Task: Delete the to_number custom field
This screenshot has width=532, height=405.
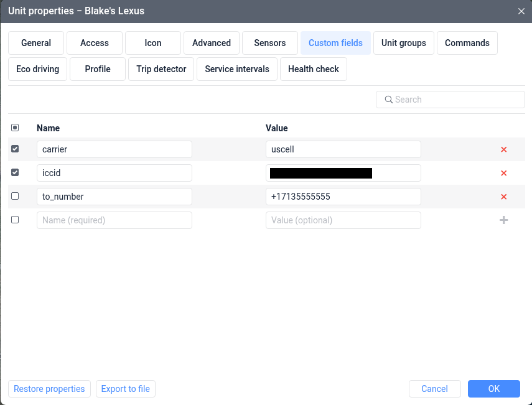Action: [504, 197]
